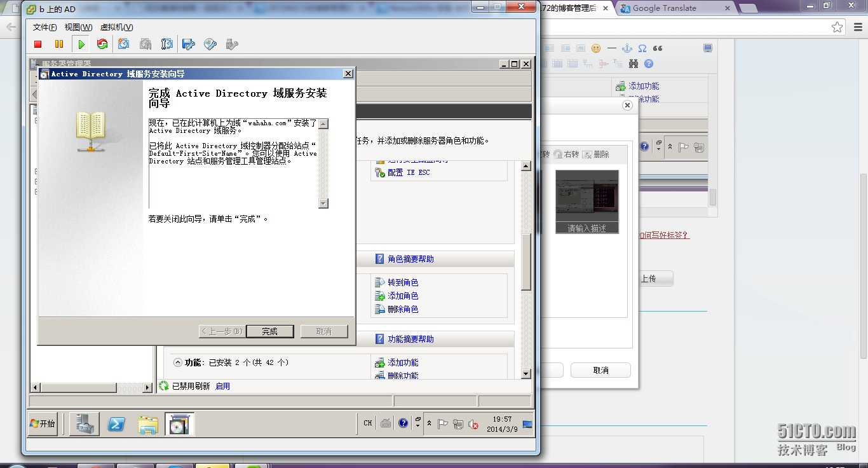Click the red Stop VM toolbar icon

tap(38, 44)
